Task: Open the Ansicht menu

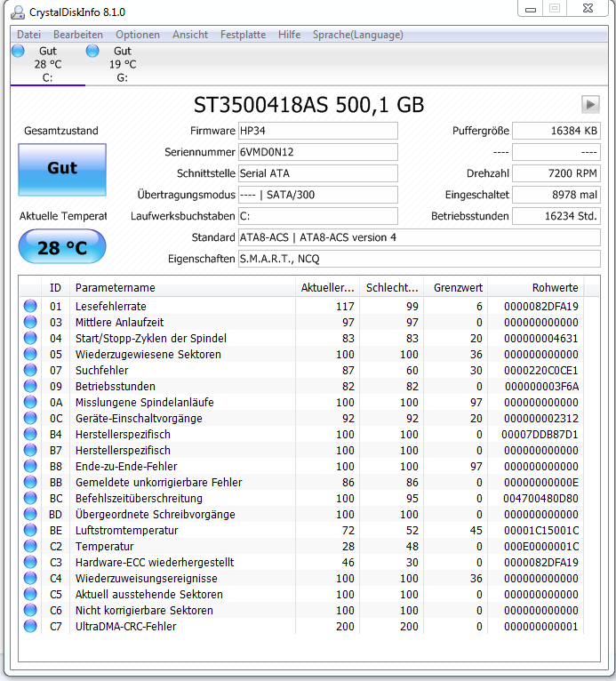Action: click(x=190, y=35)
